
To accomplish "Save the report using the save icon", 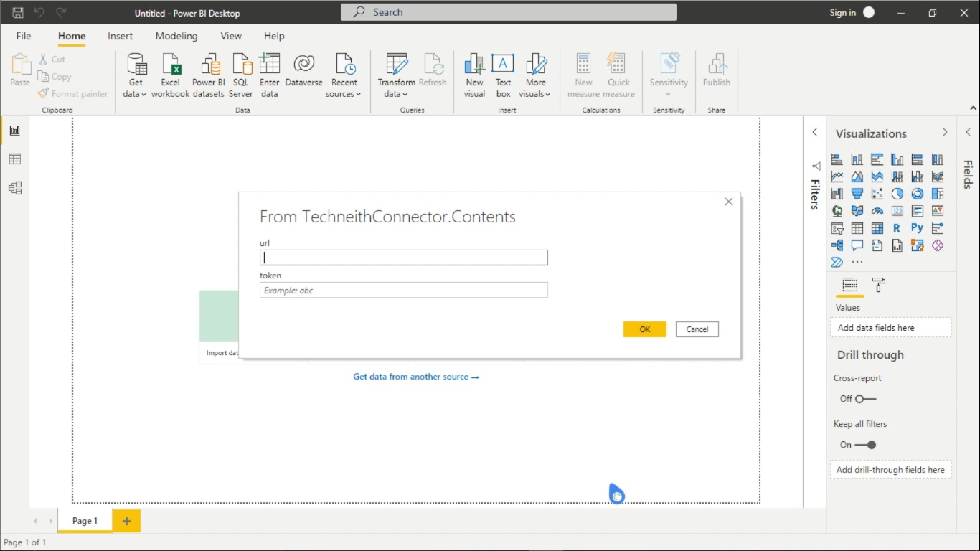I will pyautogui.click(x=18, y=12).
